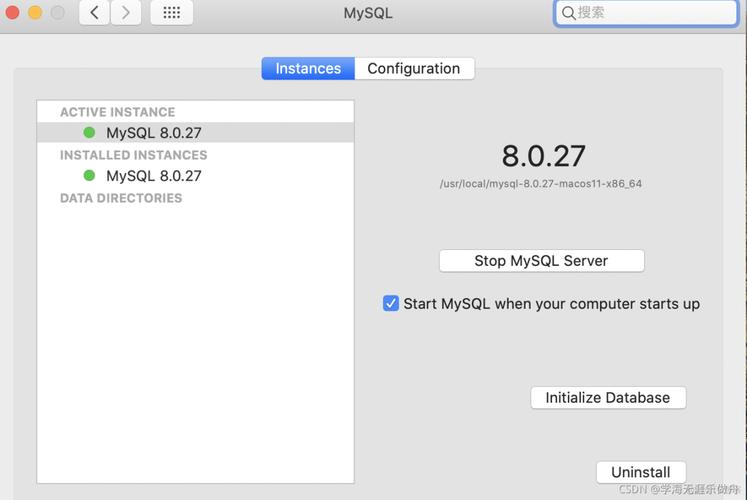This screenshot has width=747, height=500.
Task: Click the ACTIVE INSTANCE section header
Action: pyautogui.click(x=118, y=112)
